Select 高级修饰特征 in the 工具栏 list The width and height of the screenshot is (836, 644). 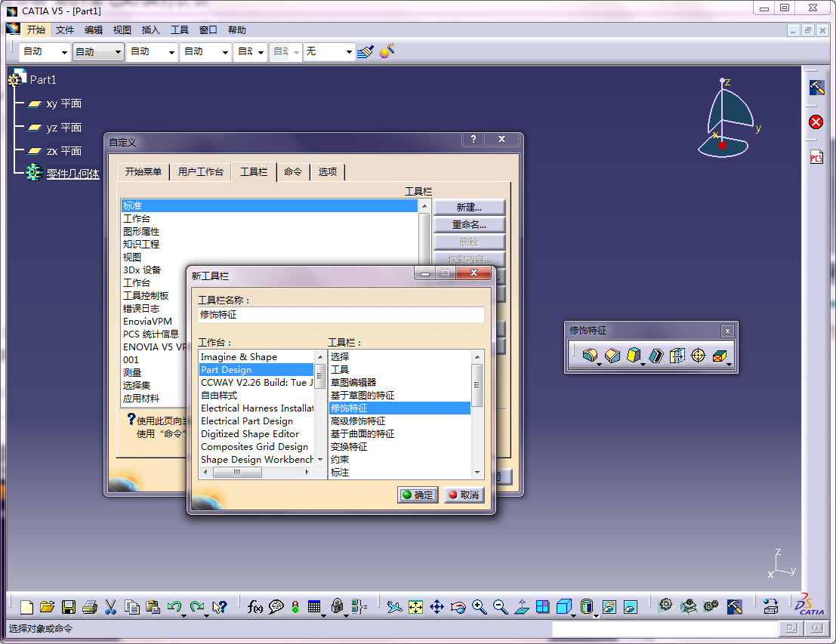coord(399,421)
